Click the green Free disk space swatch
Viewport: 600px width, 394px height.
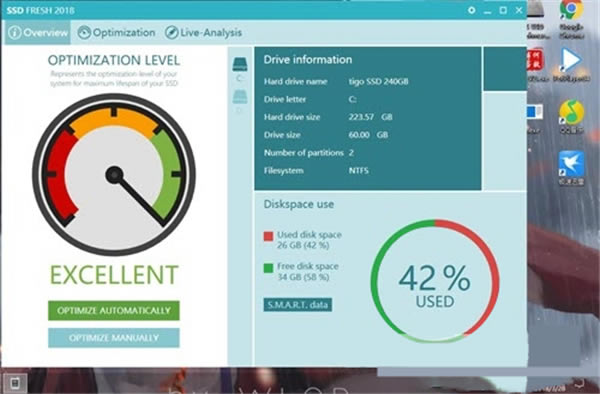[269, 268]
